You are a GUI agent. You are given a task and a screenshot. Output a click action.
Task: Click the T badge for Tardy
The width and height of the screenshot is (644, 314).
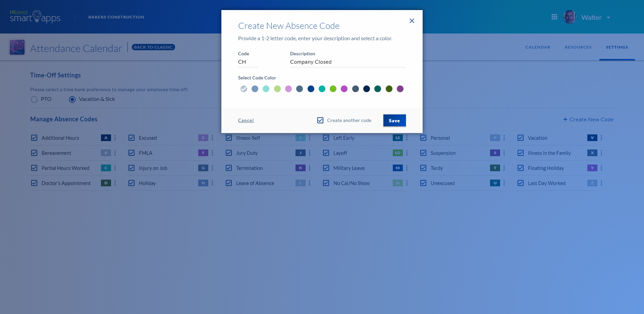pyautogui.click(x=495, y=168)
